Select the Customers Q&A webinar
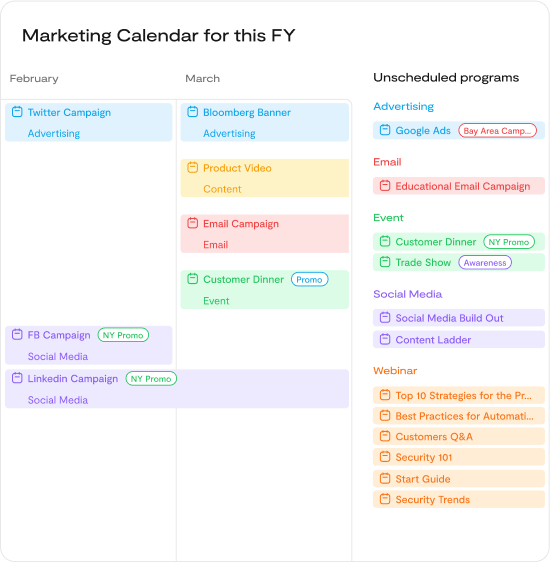Viewport: 550px width, 562px height. tap(459, 437)
